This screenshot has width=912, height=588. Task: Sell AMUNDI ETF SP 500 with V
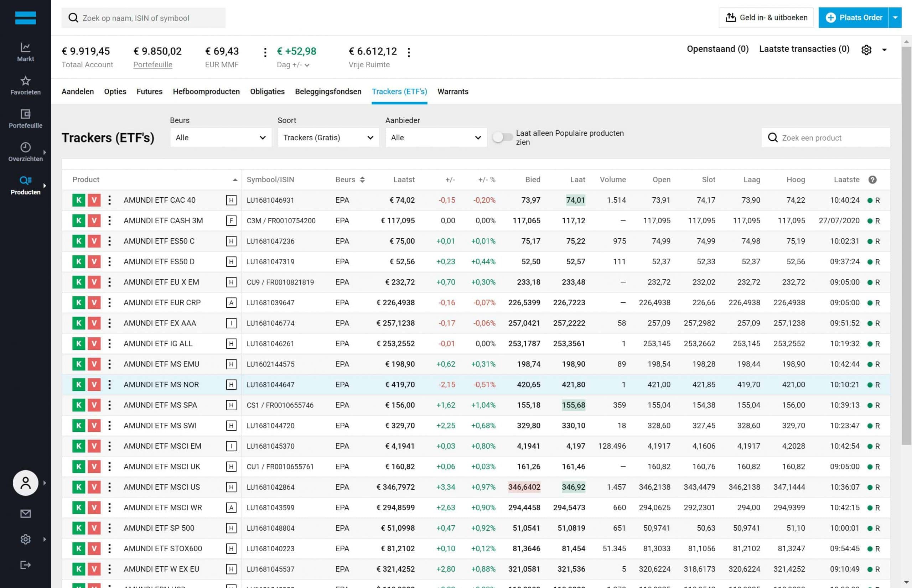tap(94, 528)
